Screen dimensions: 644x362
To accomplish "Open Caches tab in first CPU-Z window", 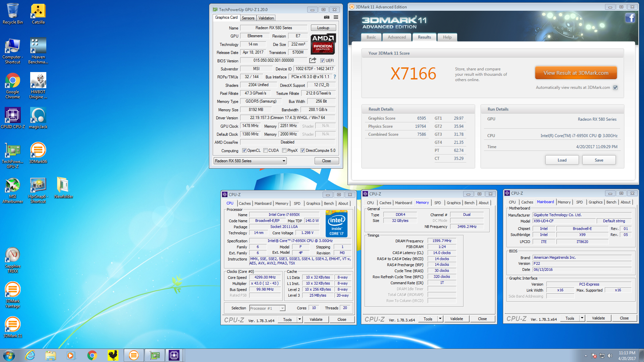I will pos(245,203).
